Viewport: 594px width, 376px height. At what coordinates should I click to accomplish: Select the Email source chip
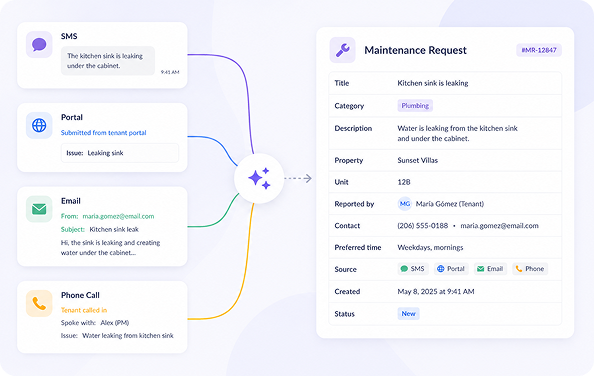pos(490,269)
